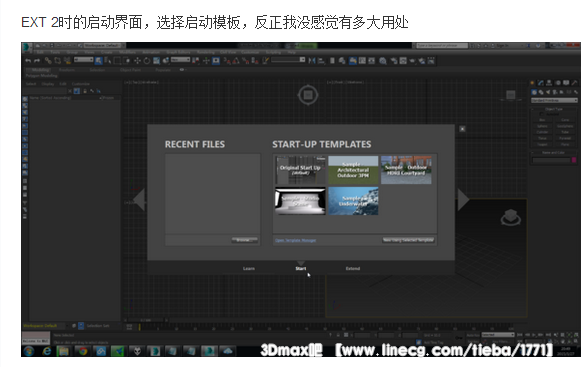Click the help search keyword field
Viewport: 582px width, 367px height.
tap(442, 46)
